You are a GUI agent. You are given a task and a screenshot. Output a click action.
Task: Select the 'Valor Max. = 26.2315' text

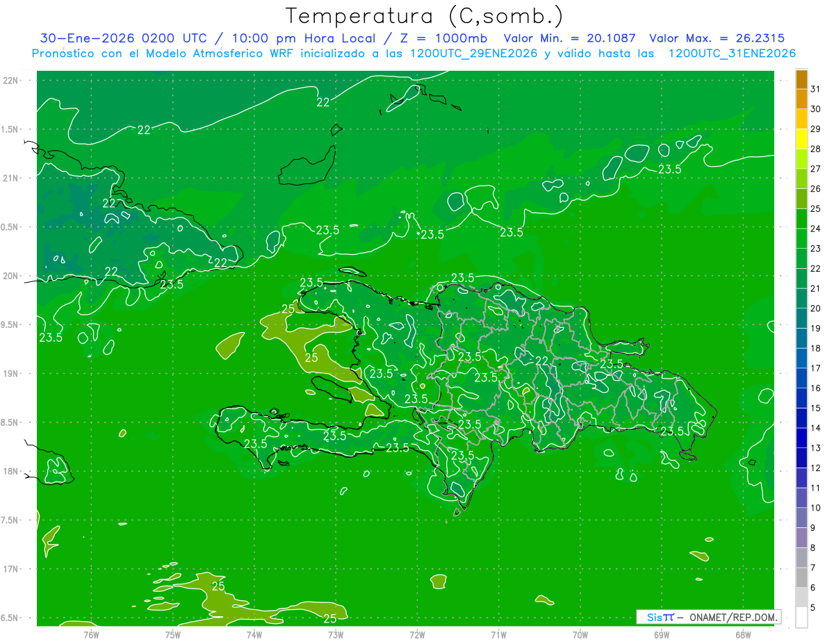click(x=717, y=39)
